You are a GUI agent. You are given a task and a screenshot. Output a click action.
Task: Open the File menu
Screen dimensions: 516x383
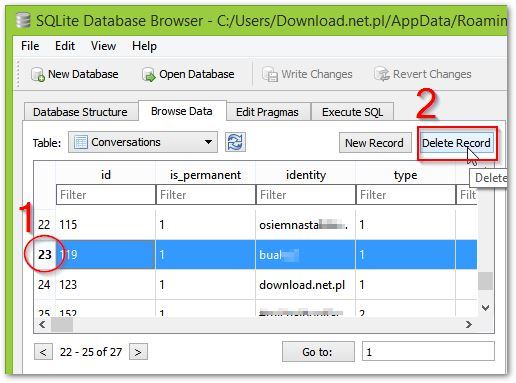pyautogui.click(x=30, y=46)
